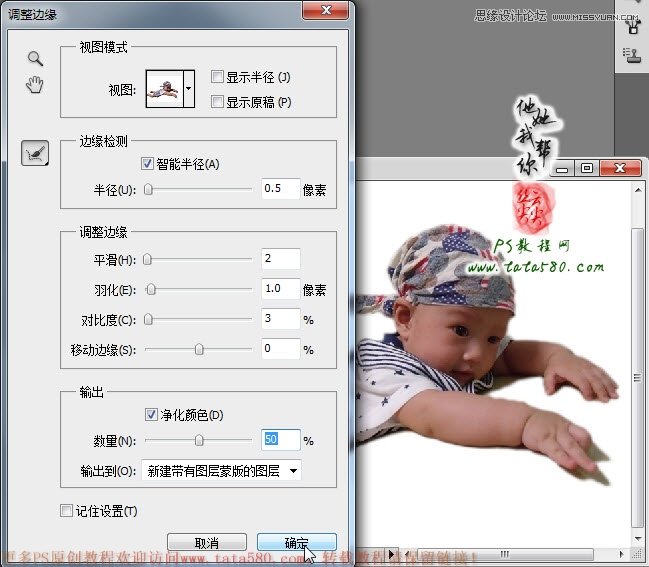Viewport: 649px width, 567px height.
Task: Click the 确定 button
Action: [297, 542]
